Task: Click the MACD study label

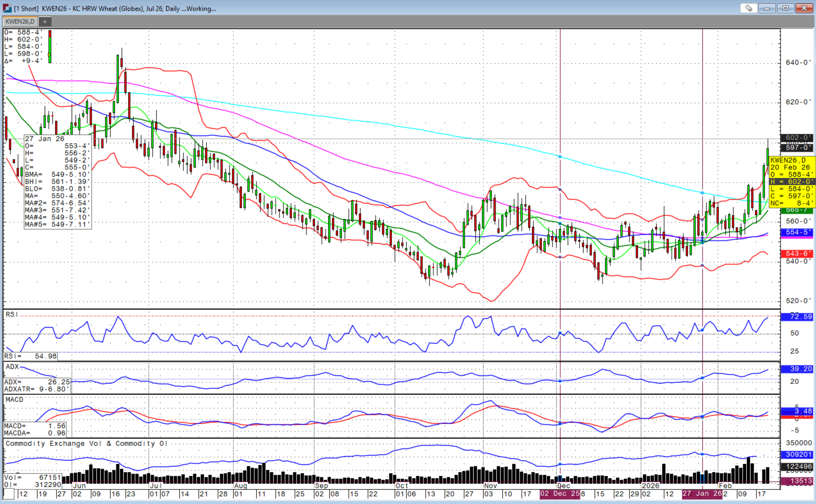Action: 14,400
